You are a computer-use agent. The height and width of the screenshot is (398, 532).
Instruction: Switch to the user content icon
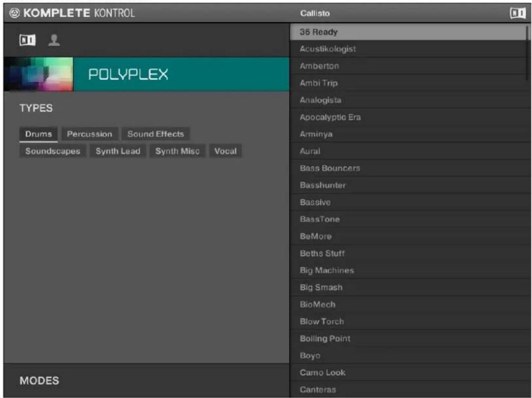coord(54,40)
